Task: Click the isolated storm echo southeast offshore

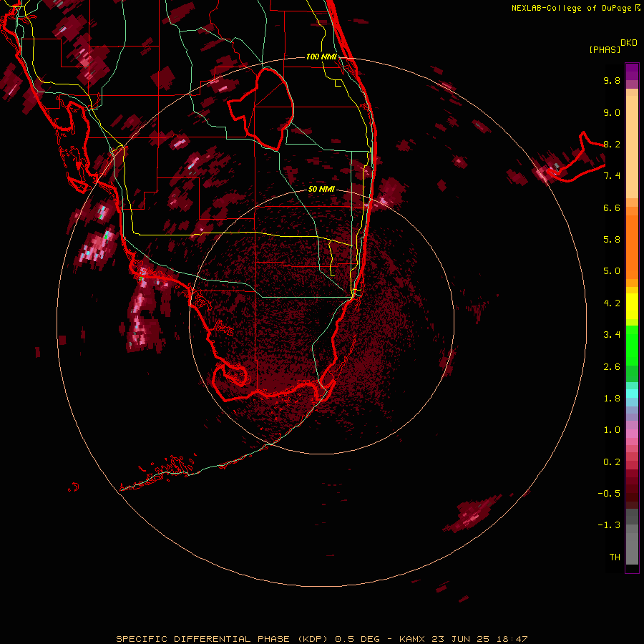Action: (472, 514)
